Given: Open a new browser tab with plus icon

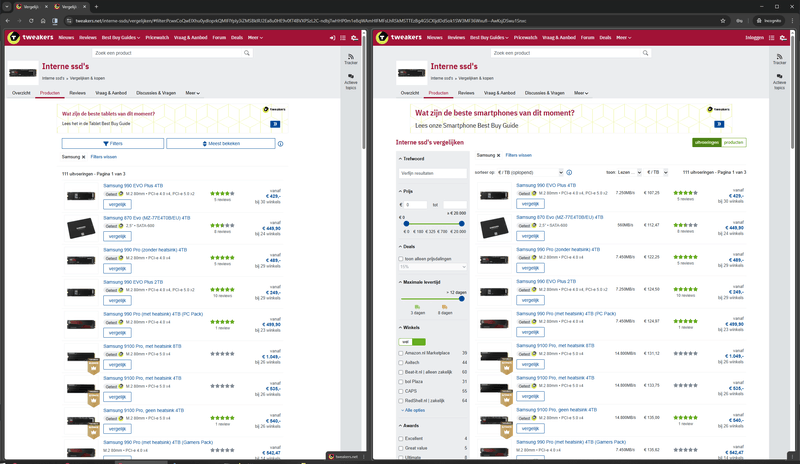Looking at the screenshot, I should pyautogui.click(x=96, y=7).
